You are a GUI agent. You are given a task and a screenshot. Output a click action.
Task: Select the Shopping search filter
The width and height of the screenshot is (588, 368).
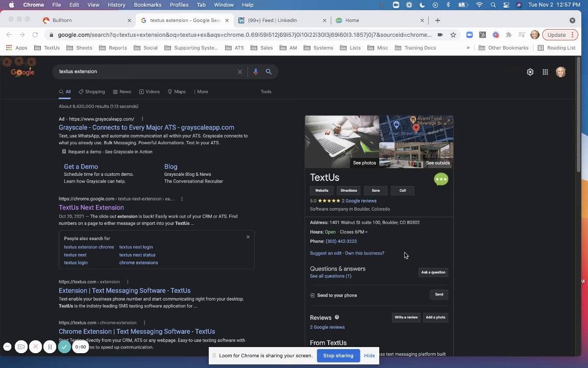pos(91,91)
